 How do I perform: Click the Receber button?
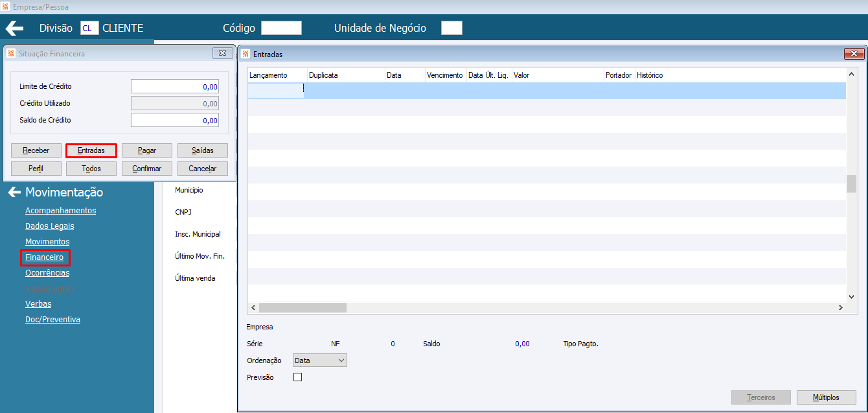click(36, 150)
